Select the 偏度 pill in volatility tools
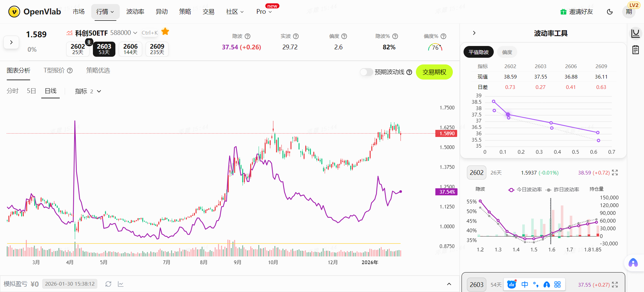This screenshot has height=292, width=644. click(507, 52)
